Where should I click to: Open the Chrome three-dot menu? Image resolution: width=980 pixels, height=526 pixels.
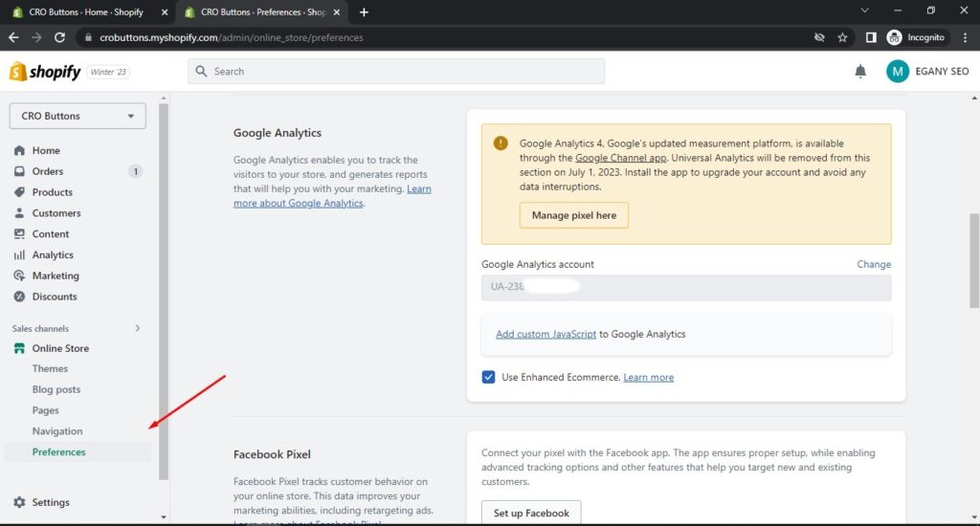point(966,37)
